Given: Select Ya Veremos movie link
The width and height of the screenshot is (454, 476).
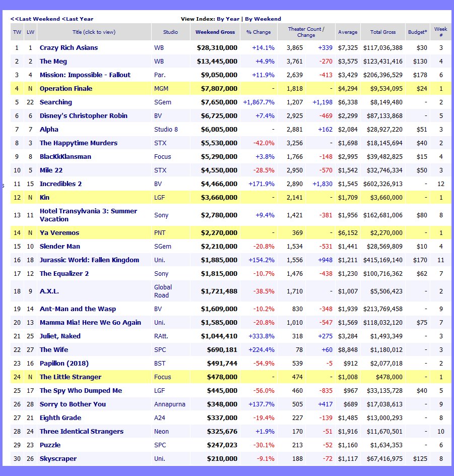Looking at the screenshot, I should coord(59,233).
